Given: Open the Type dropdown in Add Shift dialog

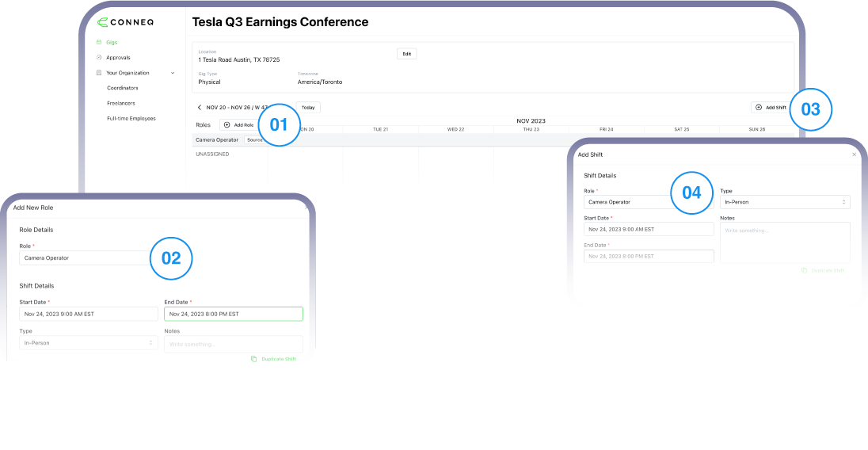Looking at the screenshot, I should [x=785, y=202].
